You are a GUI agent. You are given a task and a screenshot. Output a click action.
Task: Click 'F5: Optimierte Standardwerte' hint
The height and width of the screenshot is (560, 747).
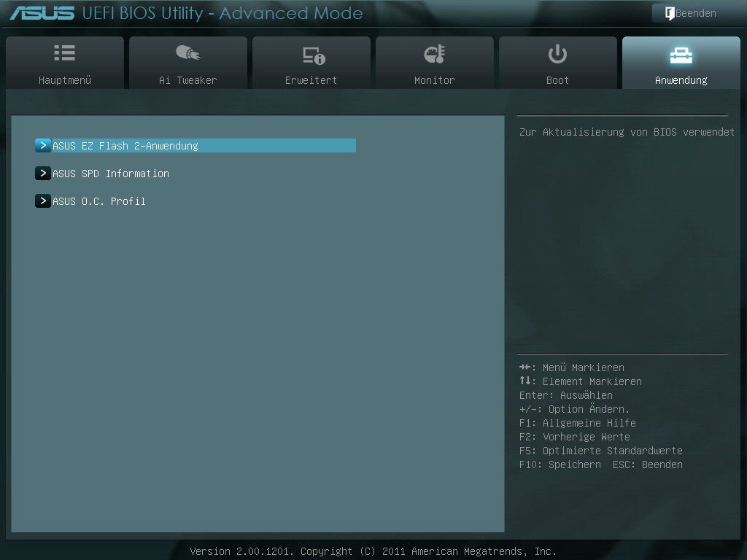[x=601, y=451]
